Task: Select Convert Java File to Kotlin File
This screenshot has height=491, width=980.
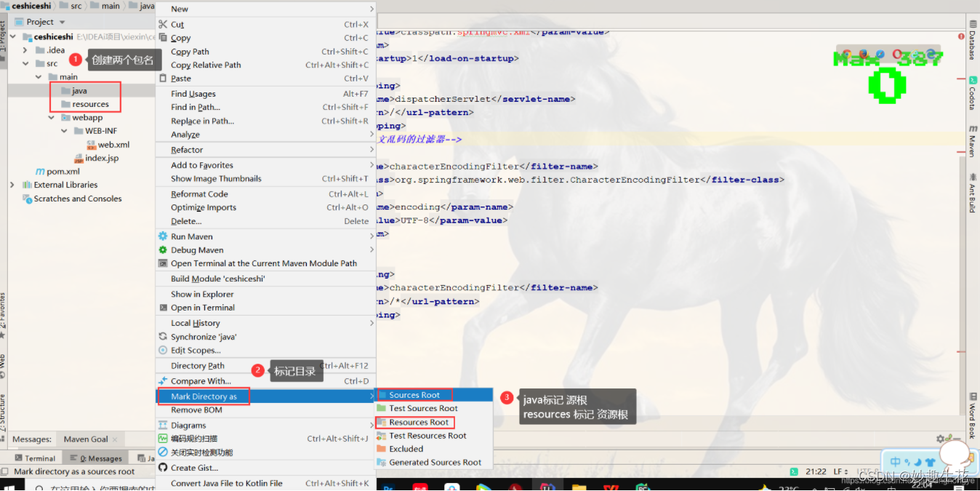Action: tap(265, 483)
